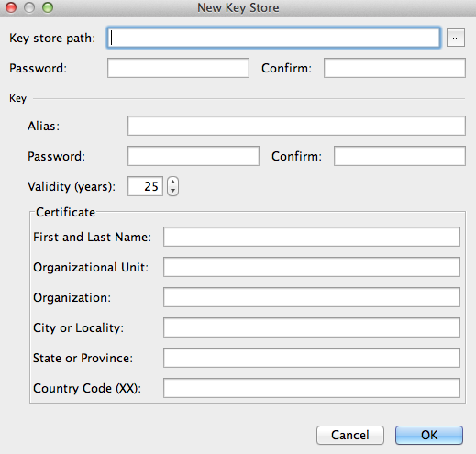Select the key store Confirm password field
Viewport: 476px width, 454px height.
[394, 68]
